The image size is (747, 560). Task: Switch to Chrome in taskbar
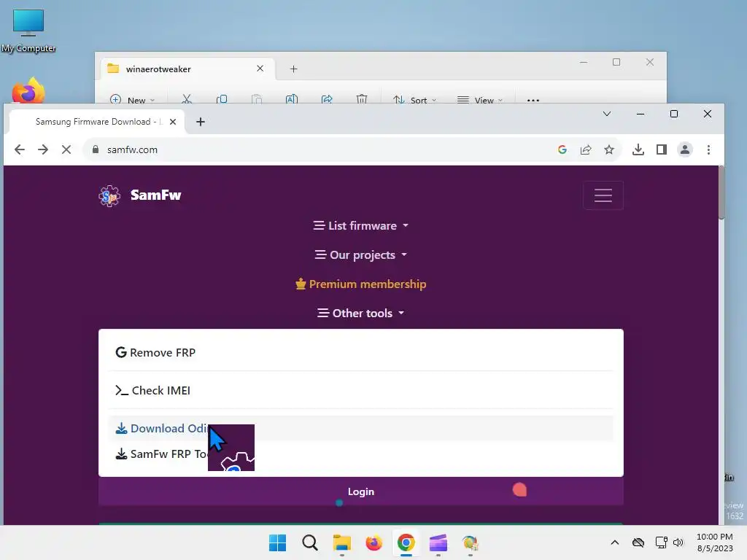[x=406, y=542]
